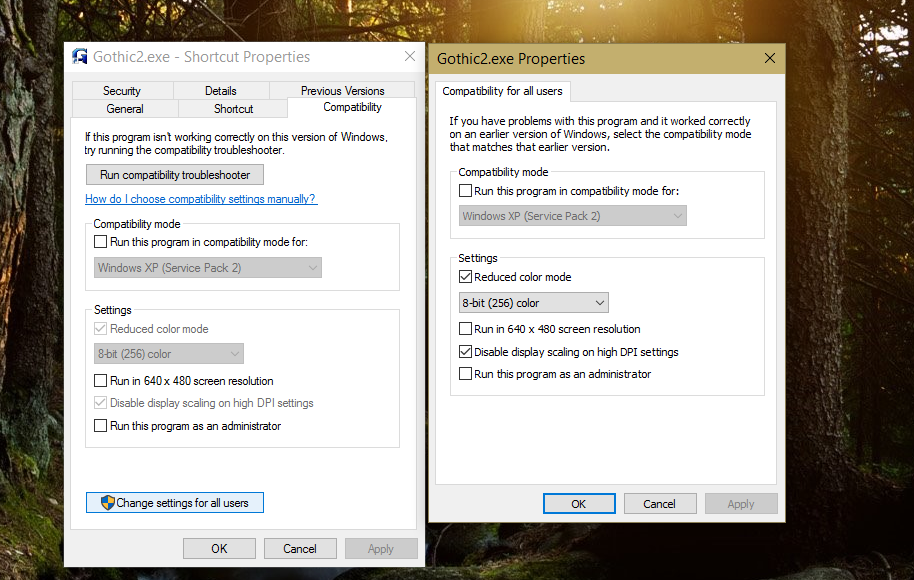Viewport: 914px width, 580px height.
Task: Click Change settings for all users button
Action: pyautogui.click(x=175, y=502)
